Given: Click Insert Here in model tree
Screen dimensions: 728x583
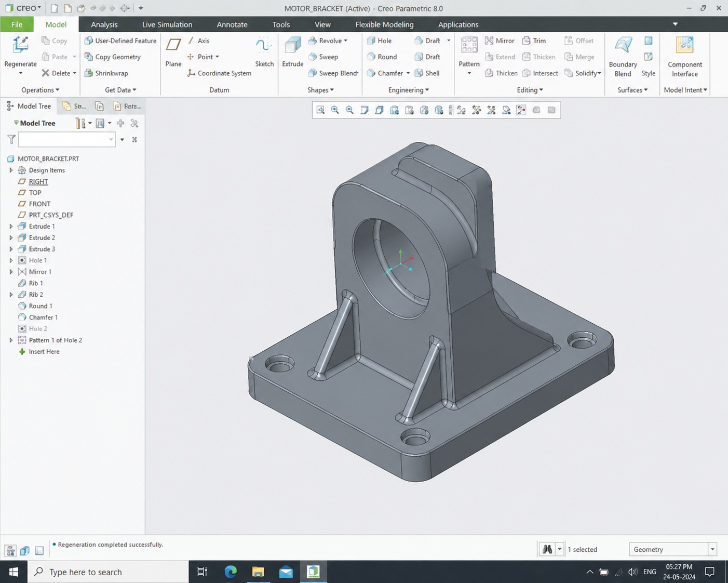Looking at the screenshot, I should coord(44,352).
